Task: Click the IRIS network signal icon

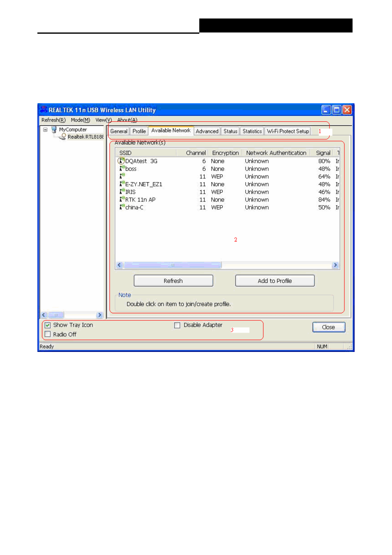Action: [x=122, y=192]
